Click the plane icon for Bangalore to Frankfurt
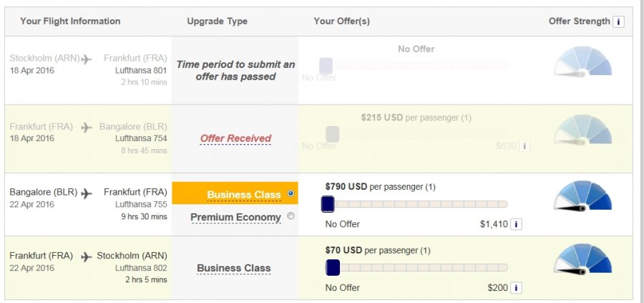 (87, 193)
